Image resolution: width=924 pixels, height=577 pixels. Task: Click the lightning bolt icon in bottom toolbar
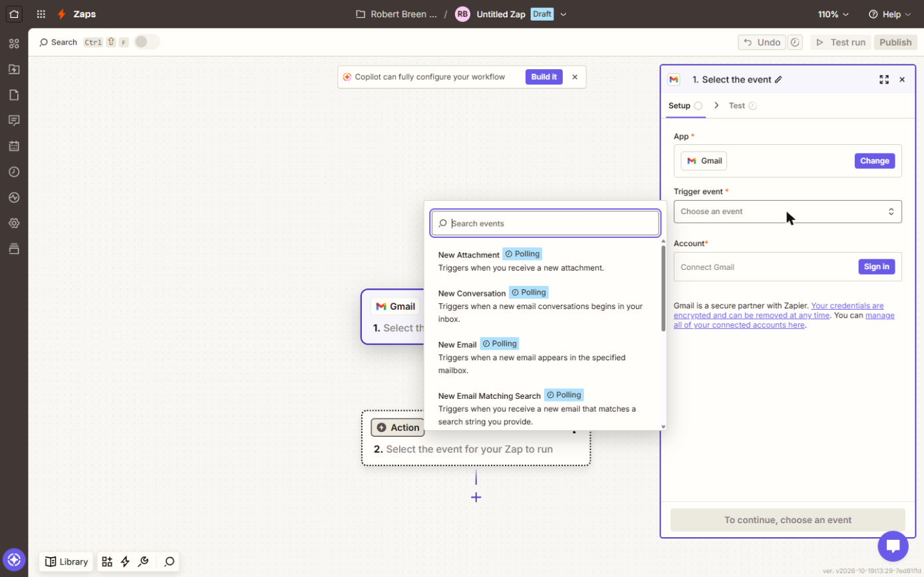(125, 562)
